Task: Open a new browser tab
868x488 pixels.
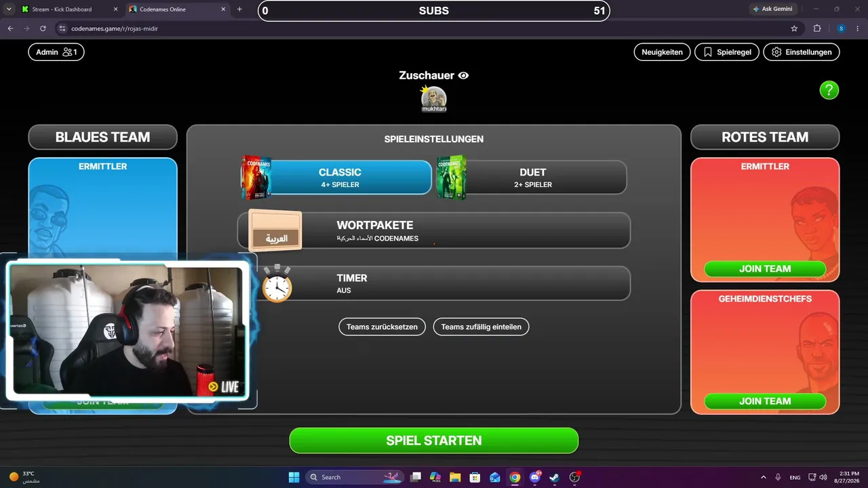Action: [x=239, y=9]
